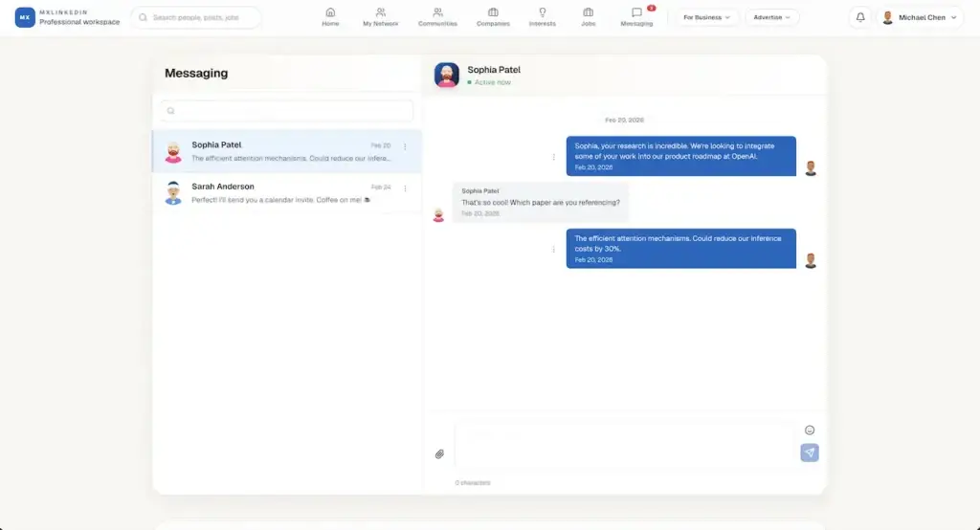Click the '0 characters' counter
This screenshot has height=530, width=980.
[473, 482]
